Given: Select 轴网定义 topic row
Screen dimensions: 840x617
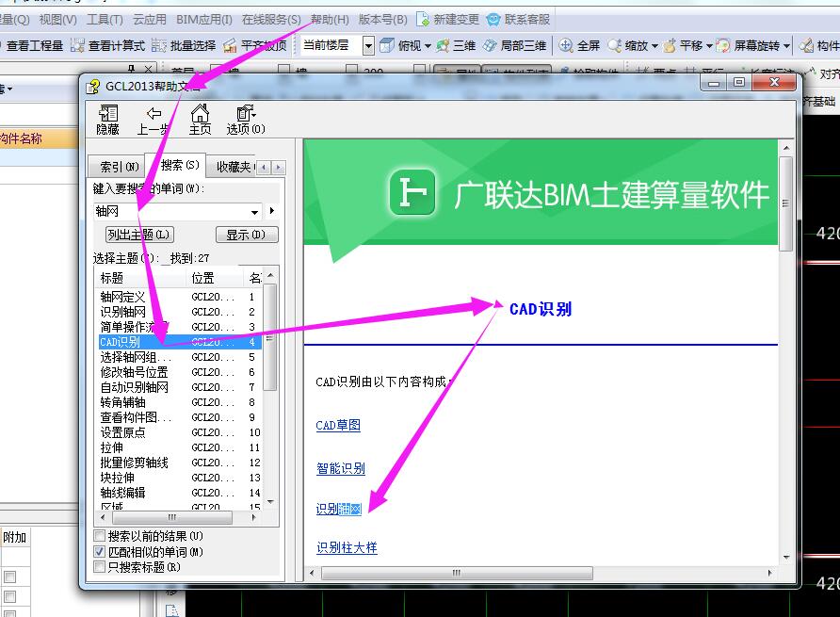Looking at the screenshot, I should point(180,297).
